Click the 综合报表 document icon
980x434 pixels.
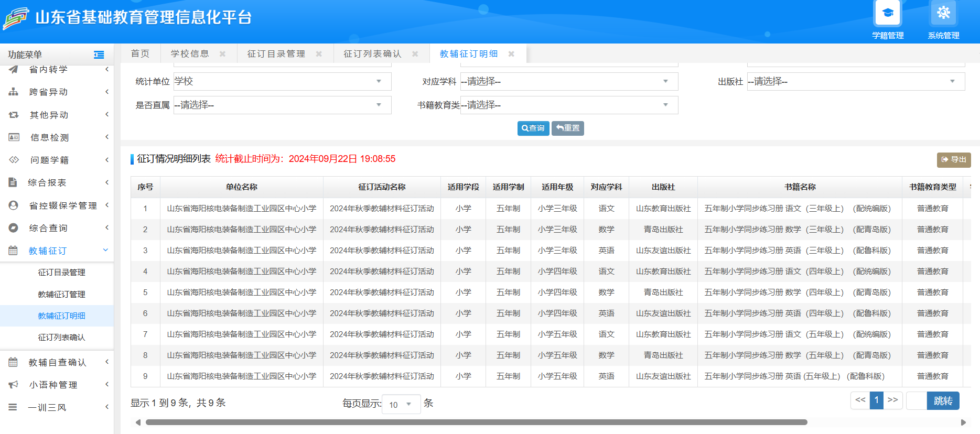click(x=13, y=182)
